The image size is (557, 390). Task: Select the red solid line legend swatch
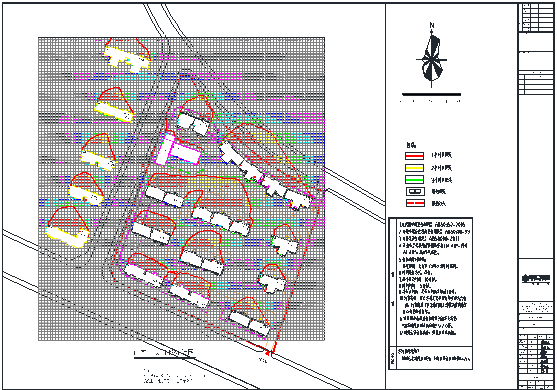point(414,156)
